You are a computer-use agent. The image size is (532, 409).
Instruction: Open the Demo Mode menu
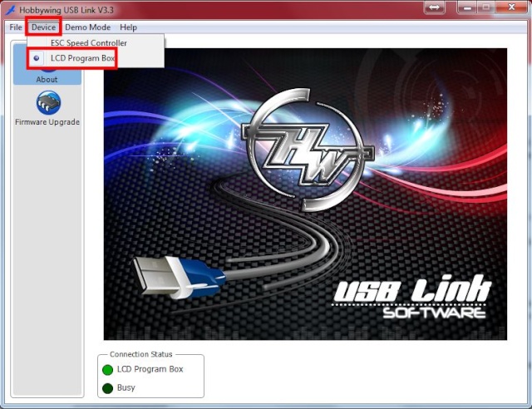tap(87, 27)
